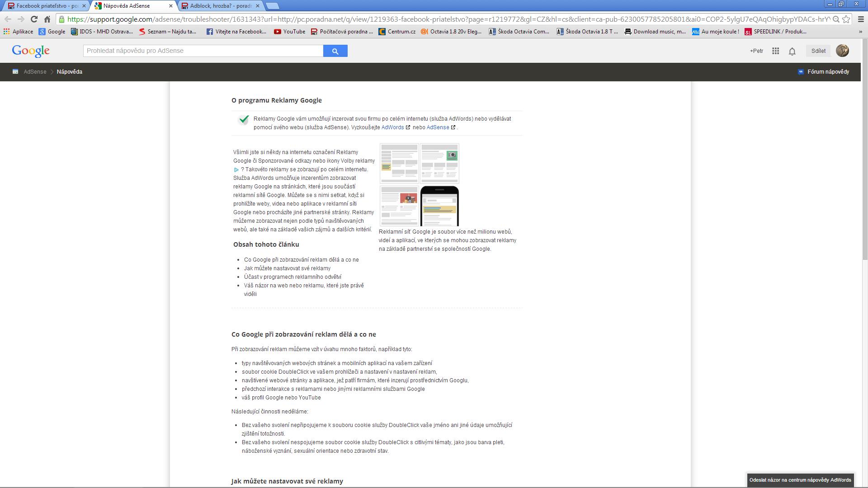Open Fórum nápovědy
868x488 pixels.
coord(828,72)
